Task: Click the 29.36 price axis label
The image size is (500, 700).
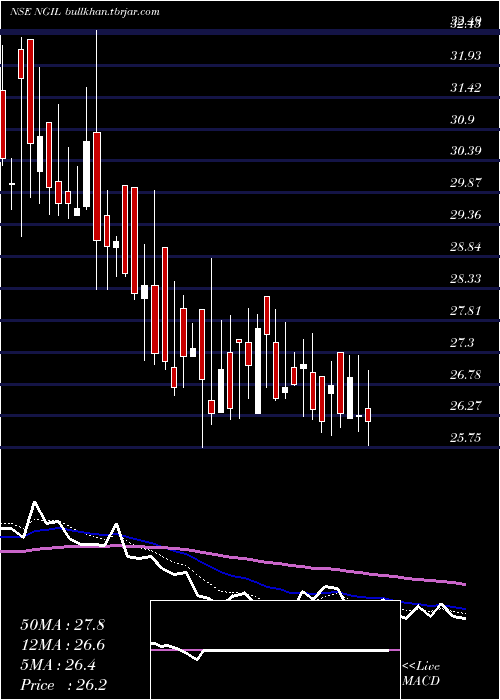Action: [466, 215]
